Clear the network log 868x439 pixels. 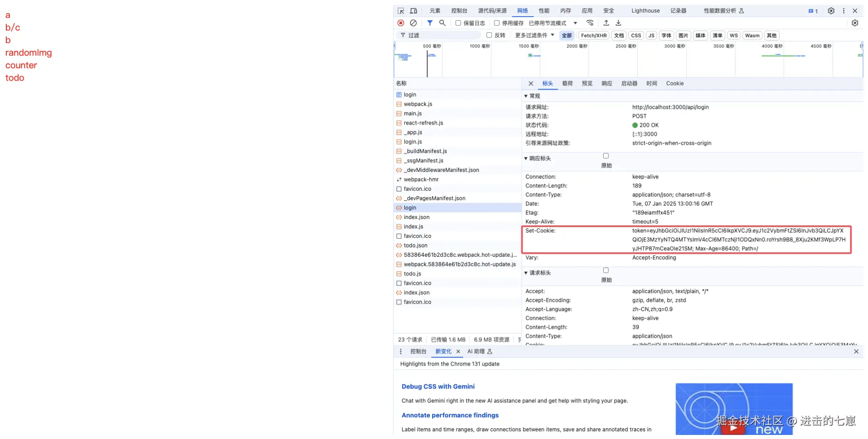[x=413, y=23]
